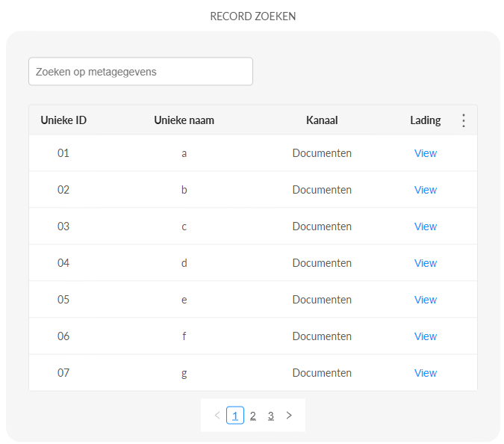Select page 1 in pagination
The image size is (504, 444).
[235, 416]
